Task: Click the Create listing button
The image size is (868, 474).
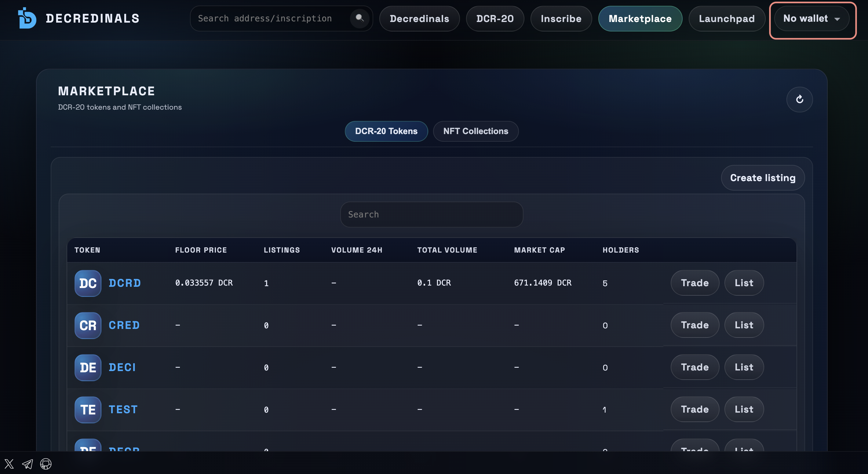Action: (x=763, y=178)
